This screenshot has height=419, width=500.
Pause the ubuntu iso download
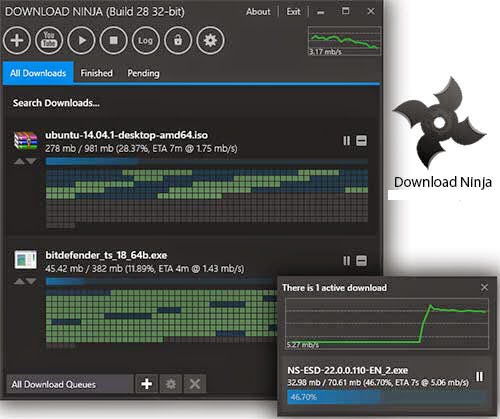[347, 141]
